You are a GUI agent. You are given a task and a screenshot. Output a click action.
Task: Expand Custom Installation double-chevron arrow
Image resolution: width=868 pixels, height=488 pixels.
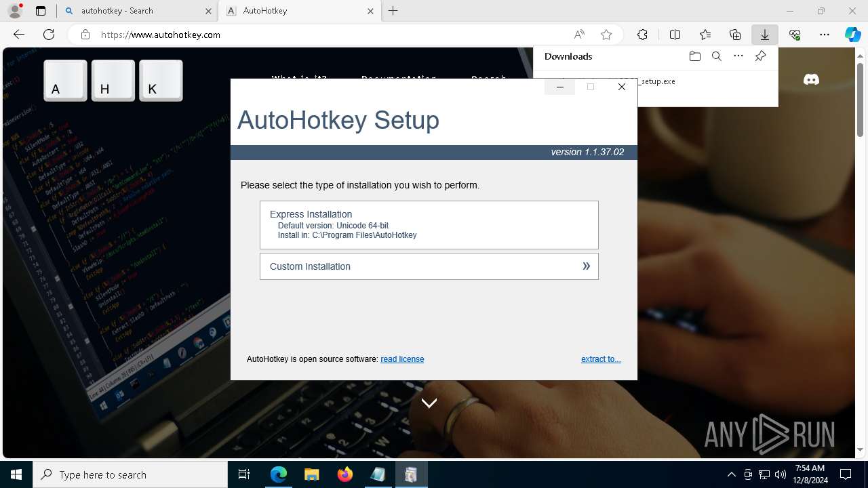pyautogui.click(x=586, y=266)
